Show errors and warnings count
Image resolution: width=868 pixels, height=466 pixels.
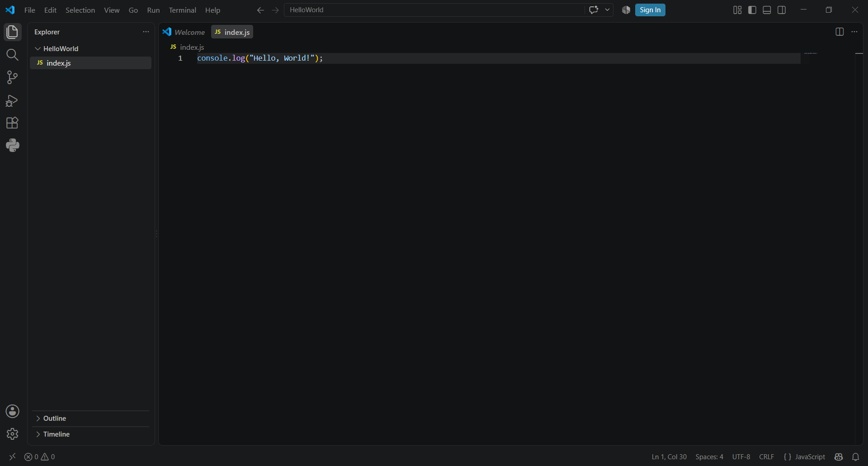click(x=40, y=457)
